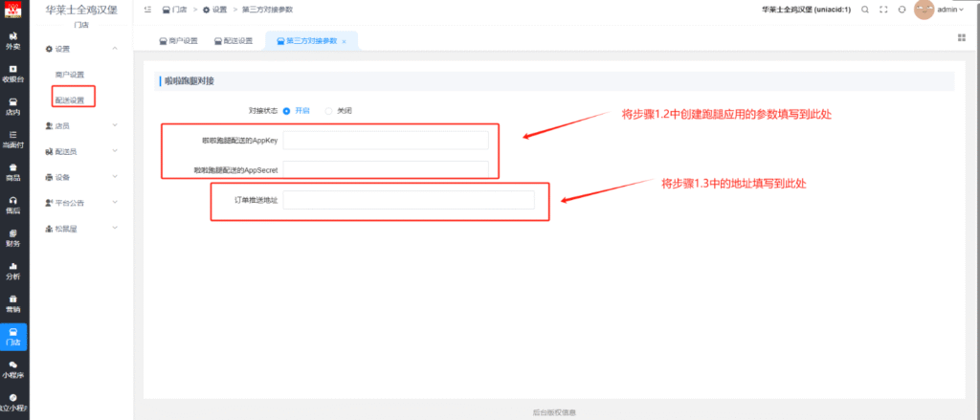980x420 pixels.
Task: Collapse the sidebar with the menu-fold icon
Action: pos(146,10)
